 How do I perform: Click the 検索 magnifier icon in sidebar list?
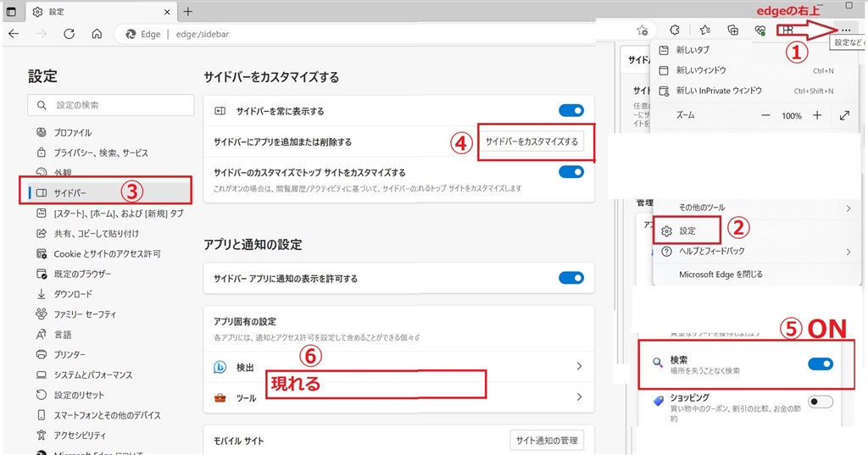(658, 363)
